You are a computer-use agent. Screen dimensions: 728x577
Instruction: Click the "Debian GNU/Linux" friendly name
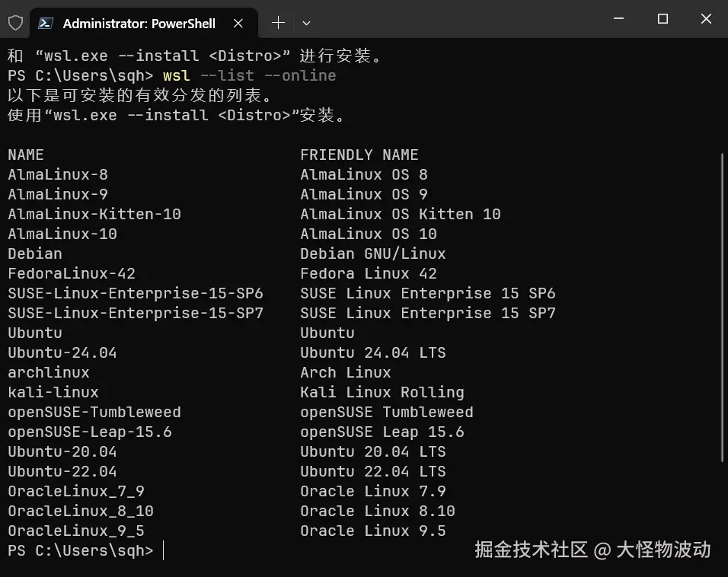coord(373,253)
